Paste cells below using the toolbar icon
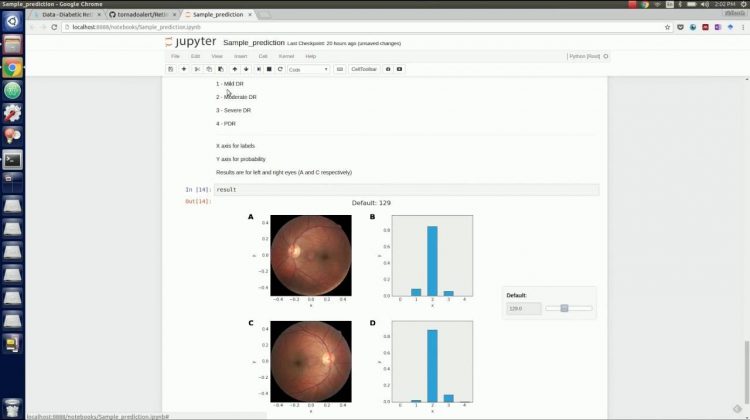 [x=221, y=69]
